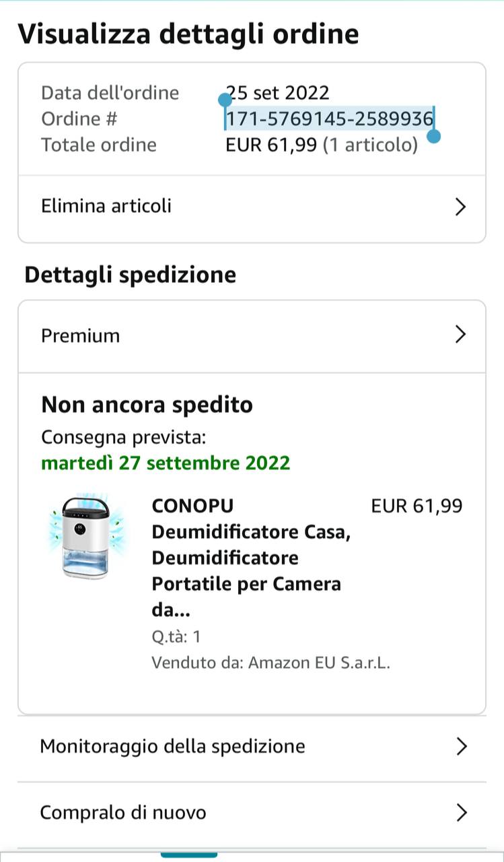
Task: Tap the left text selection handle
Action: (x=225, y=101)
